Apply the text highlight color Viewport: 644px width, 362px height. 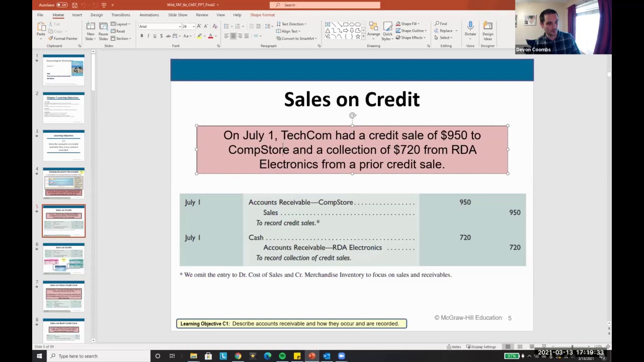point(199,36)
